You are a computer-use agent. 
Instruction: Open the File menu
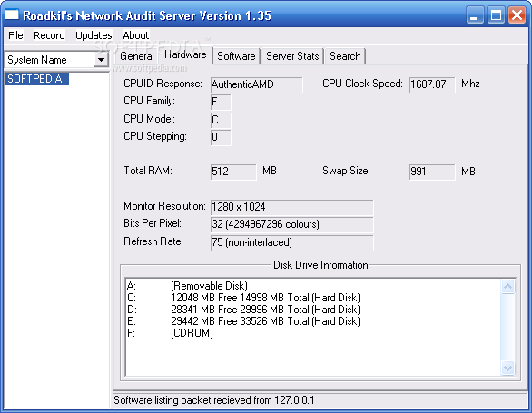pyautogui.click(x=15, y=35)
